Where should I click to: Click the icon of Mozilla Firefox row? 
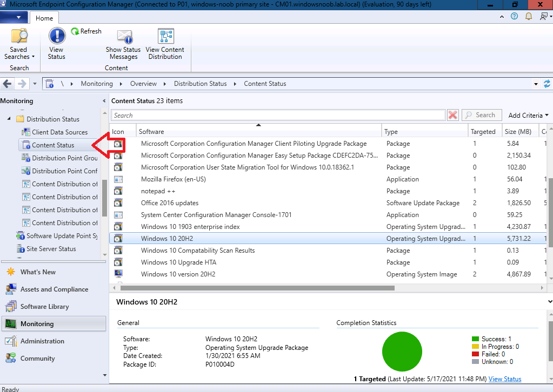(118, 179)
